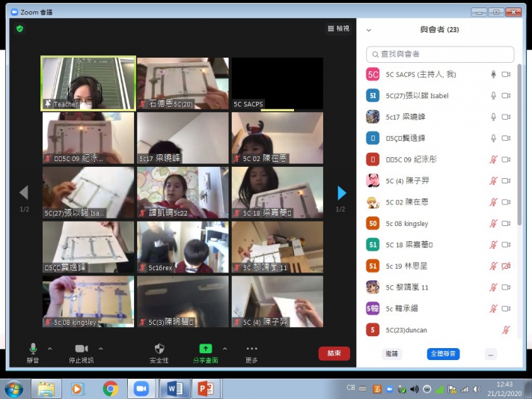Toggle Stop Video (停止視訊) camera button
This screenshot has height=399, width=532.
pos(82,349)
